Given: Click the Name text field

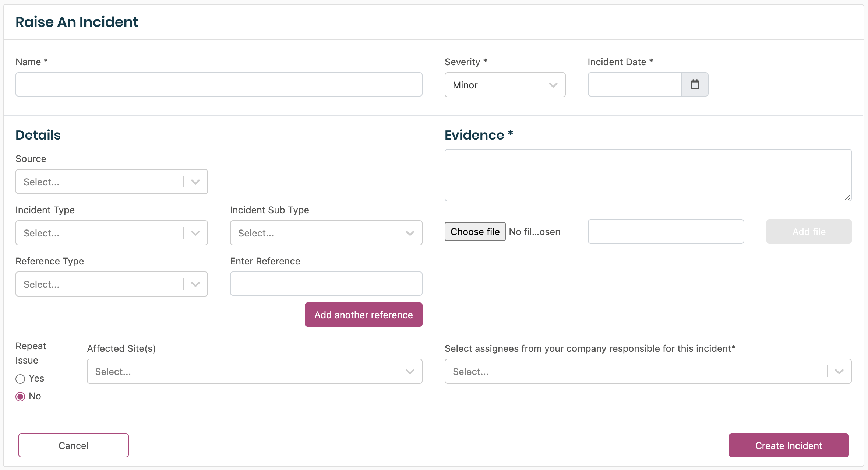Looking at the screenshot, I should [x=219, y=84].
